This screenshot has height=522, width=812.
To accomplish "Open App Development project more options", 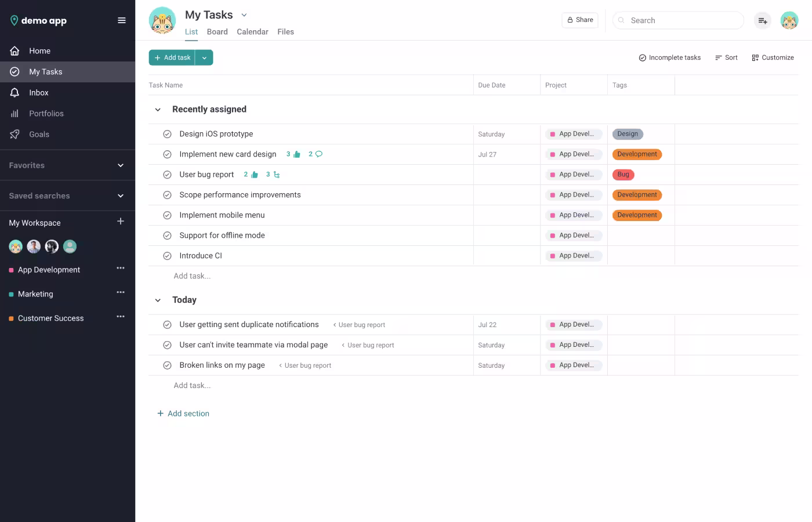I will pyautogui.click(x=121, y=268).
